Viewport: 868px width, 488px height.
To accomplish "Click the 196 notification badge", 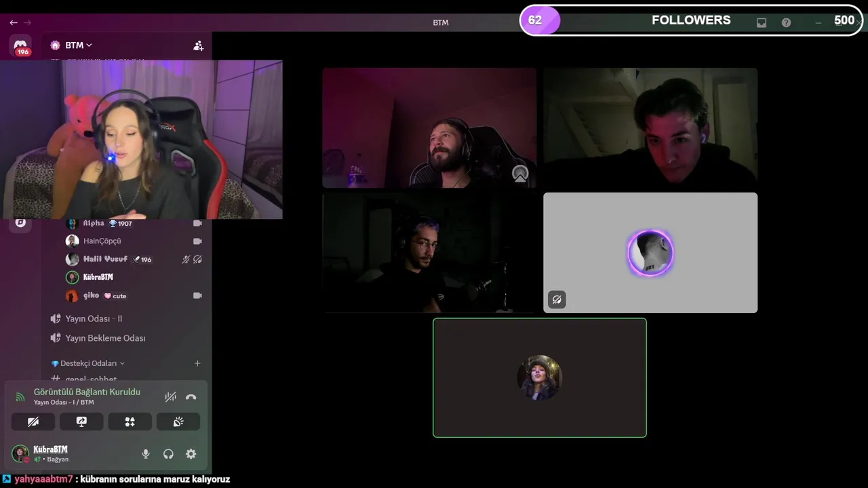I will click(23, 52).
